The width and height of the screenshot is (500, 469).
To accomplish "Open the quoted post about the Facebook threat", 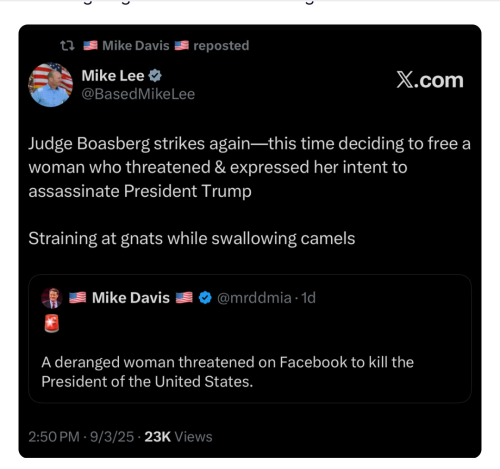I will (x=250, y=338).
